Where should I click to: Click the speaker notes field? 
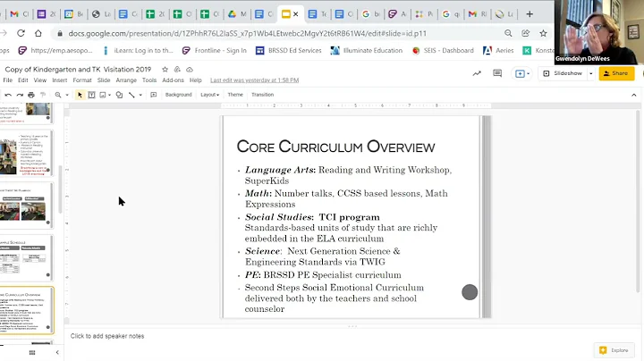tap(352, 336)
